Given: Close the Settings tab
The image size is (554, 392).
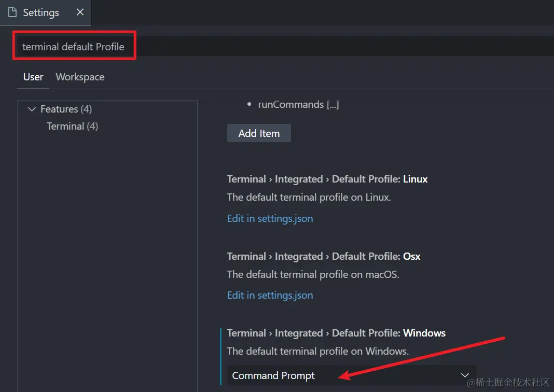Looking at the screenshot, I should pyautogui.click(x=79, y=12).
